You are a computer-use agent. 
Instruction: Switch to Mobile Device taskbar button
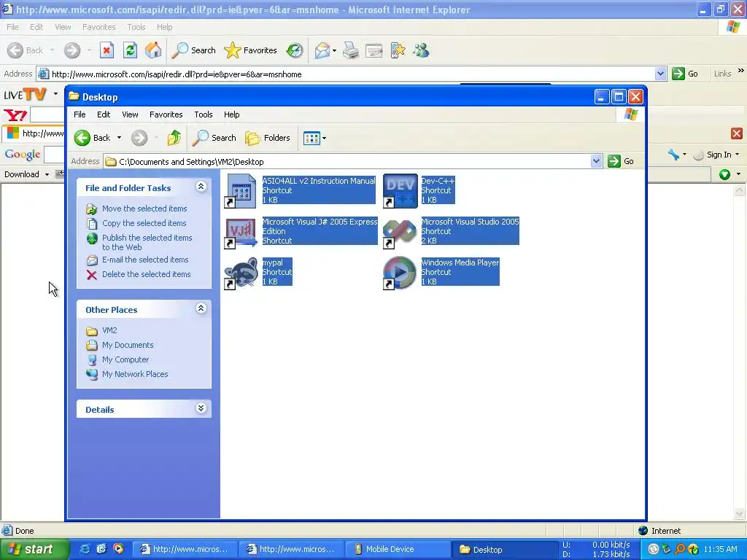(398, 549)
